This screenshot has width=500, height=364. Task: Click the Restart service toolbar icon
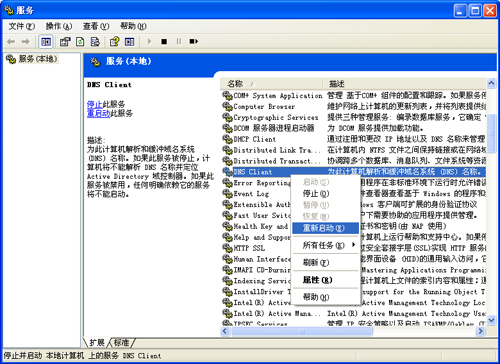point(194,42)
